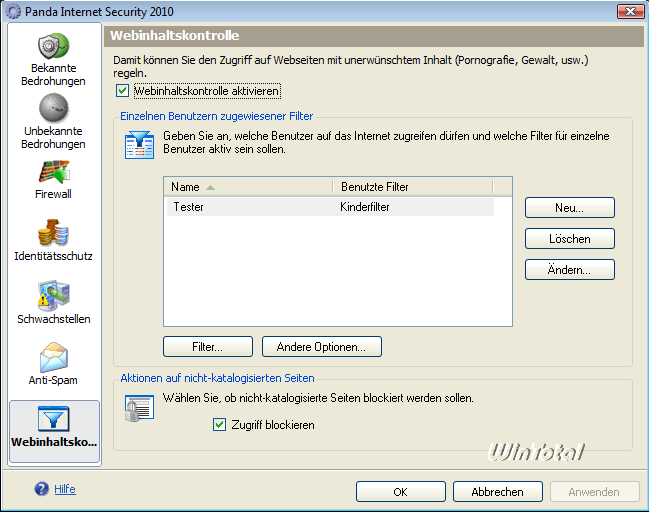Close the Panda Internet Security window
This screenshot has height=512, width=649.
pos(630,11)
